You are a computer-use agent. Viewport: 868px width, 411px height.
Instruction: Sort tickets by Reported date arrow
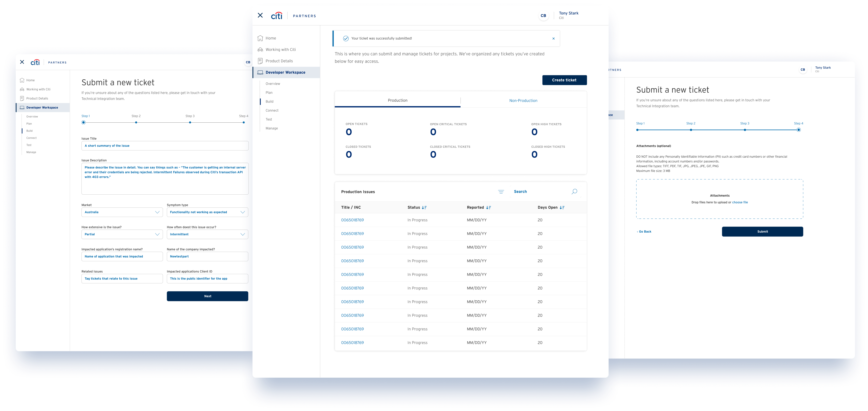488,208
